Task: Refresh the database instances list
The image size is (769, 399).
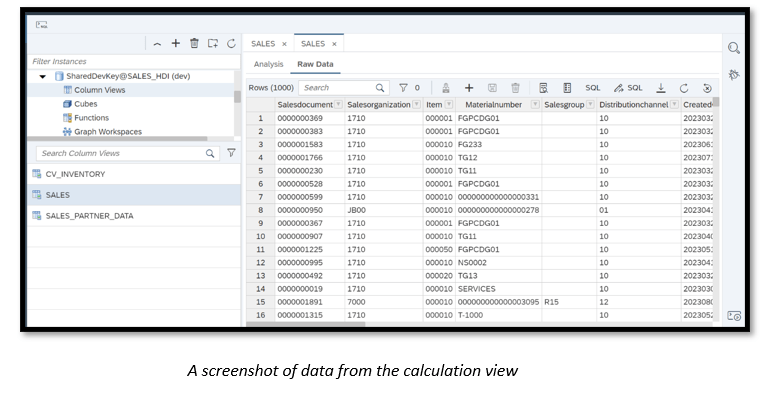Action: (231, 44)
